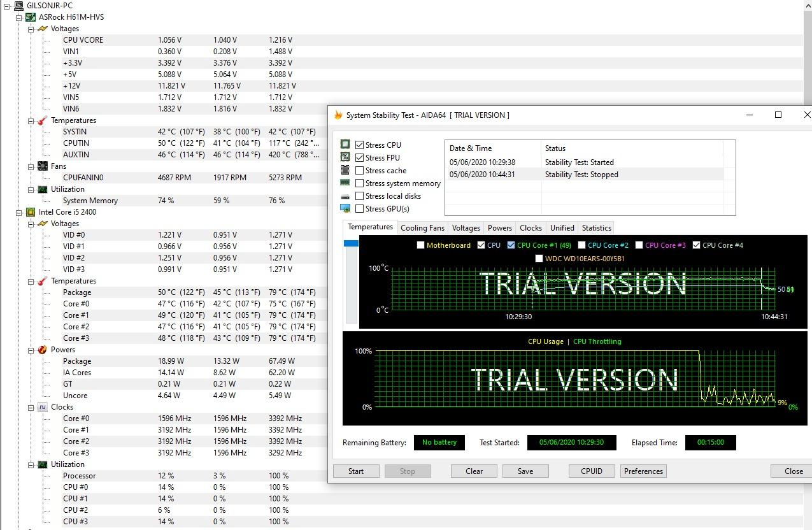The width and height of the screenshot is (812, 530).
Task: Click the Intel Core i5 Voltages icon
Action: [43, 224]
